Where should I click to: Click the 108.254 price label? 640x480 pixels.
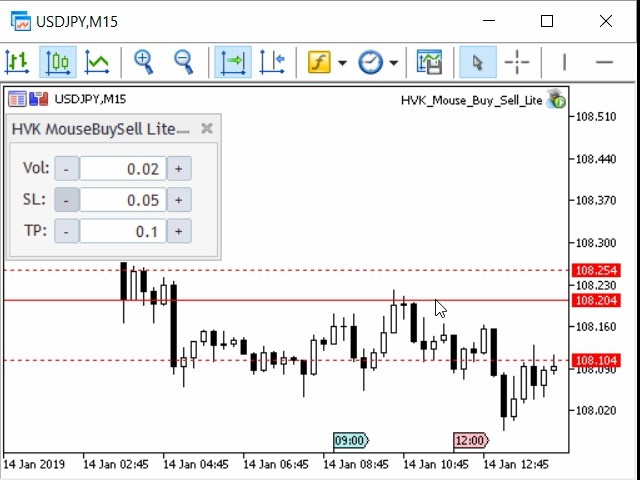click(596, 270)
